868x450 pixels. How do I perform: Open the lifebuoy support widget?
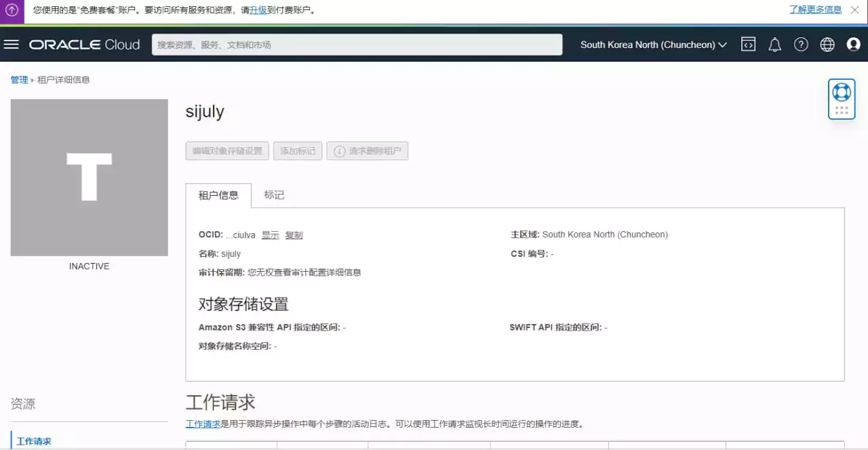tap(842, 91)
